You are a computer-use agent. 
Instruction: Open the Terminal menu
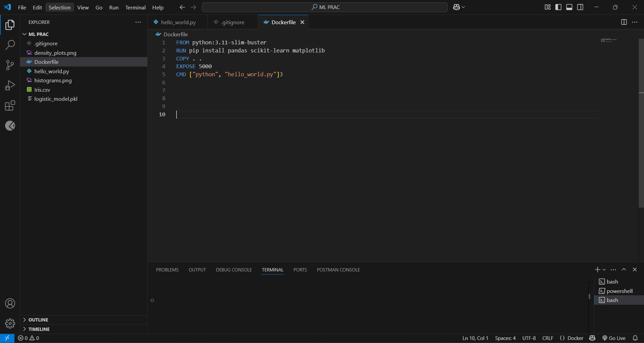click(136, 7)
